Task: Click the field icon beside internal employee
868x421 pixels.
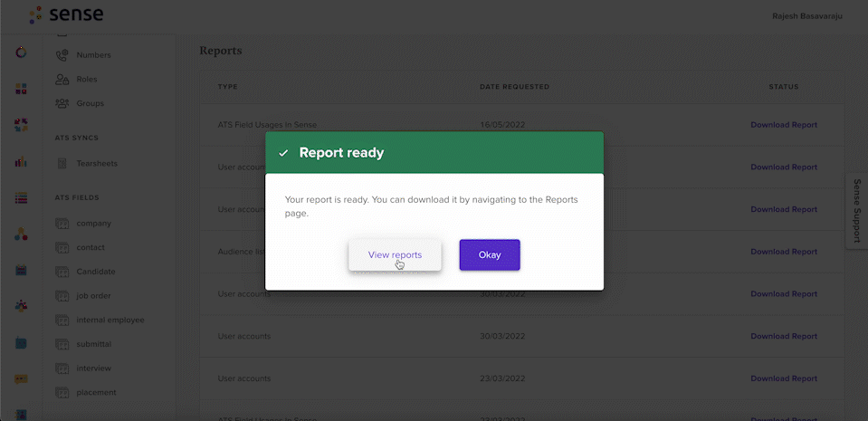Action: pyautogui.click(x=62, y=321)
